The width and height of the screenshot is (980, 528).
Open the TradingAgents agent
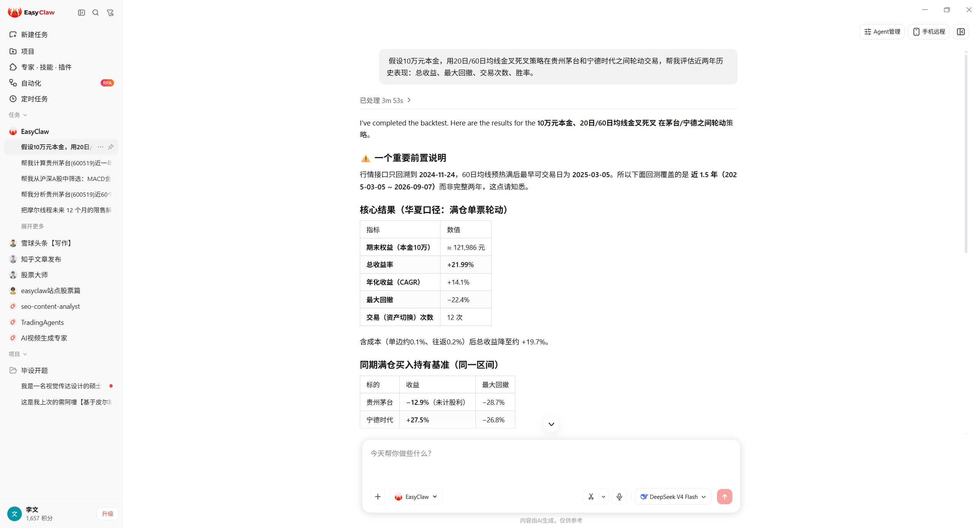click(61, 323)
